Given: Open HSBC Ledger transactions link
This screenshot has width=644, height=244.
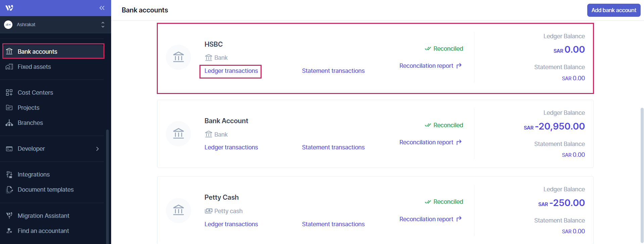Looking at the screenshot, I should point(231,71).
